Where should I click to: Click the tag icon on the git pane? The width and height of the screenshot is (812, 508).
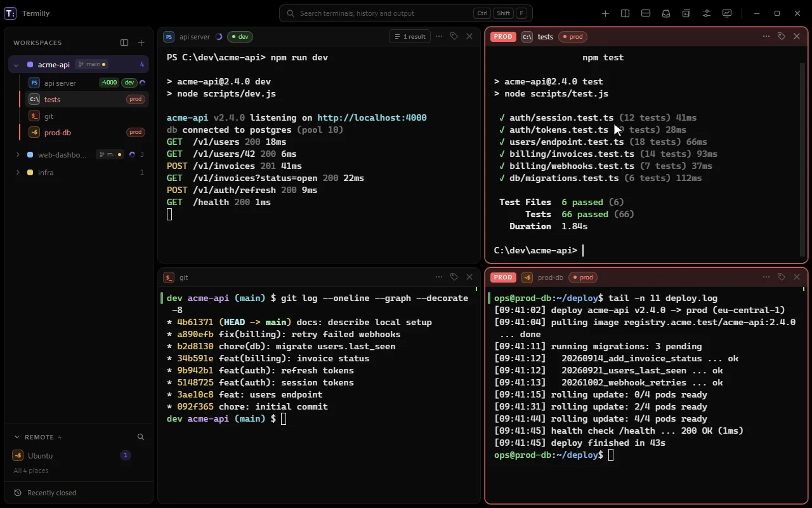454,277
